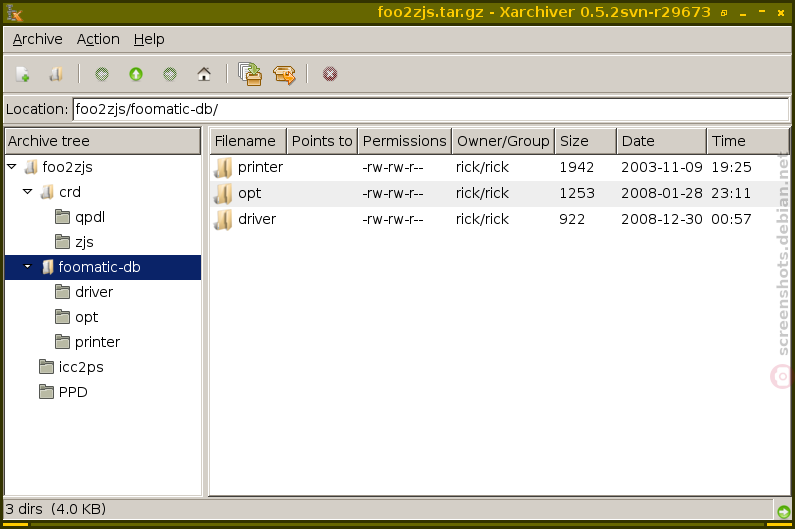The width and height of the screenshot is (795, 529).
Task: Sort by Date column header
Action: point(662,141)
